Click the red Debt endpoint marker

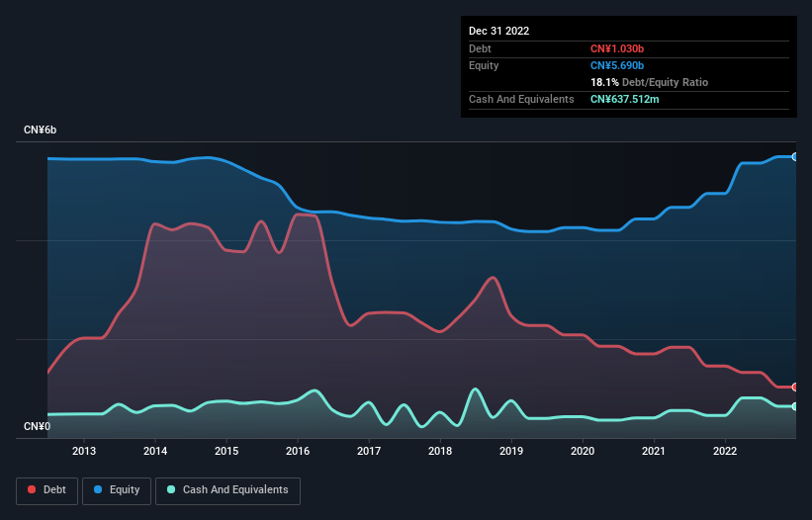pyautogui.click(x=795, y=387)
